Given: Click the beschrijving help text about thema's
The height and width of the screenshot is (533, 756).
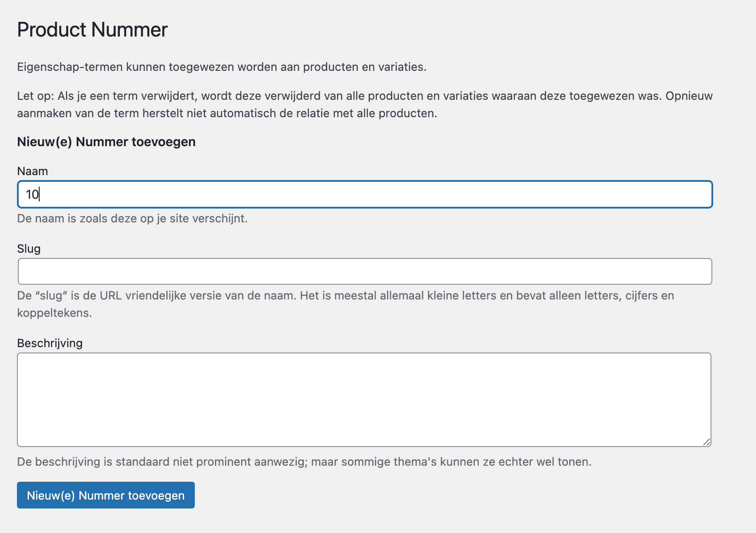Looking at the screenshot, I should tap(304, 462).
